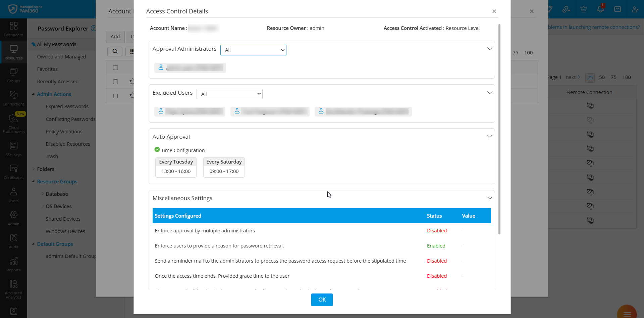
Task: Open the notifications bell with alert badge
Action: tap(600, 9)
